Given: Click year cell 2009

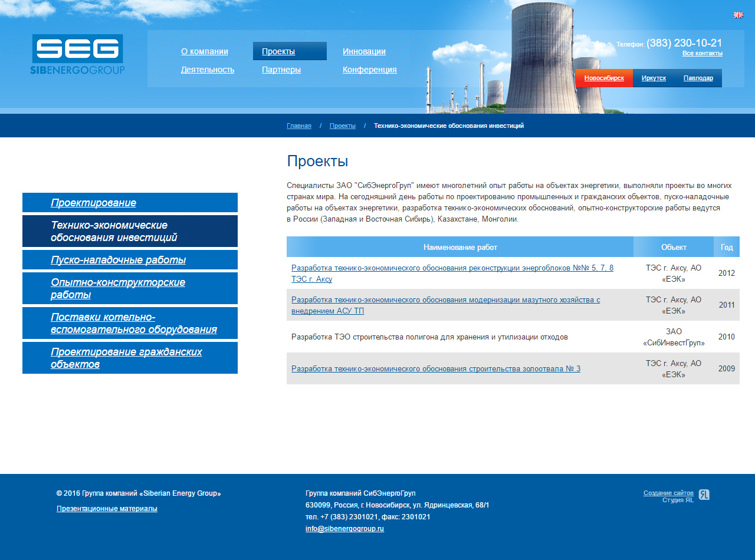Looking at the screenshot, I should 727,368.
